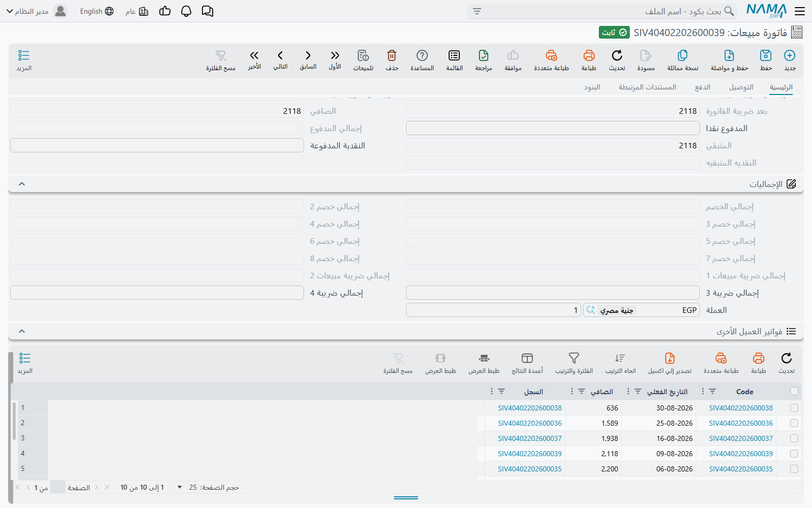Click Save and continue (حفظ و مواصله)

(729, 55)
